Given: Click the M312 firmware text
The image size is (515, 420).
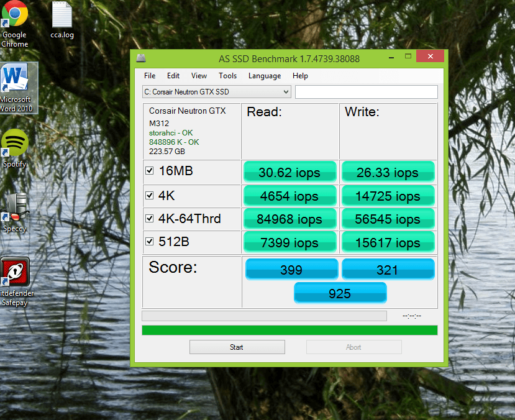Looking at the screenshot, I should coord(159,124).
